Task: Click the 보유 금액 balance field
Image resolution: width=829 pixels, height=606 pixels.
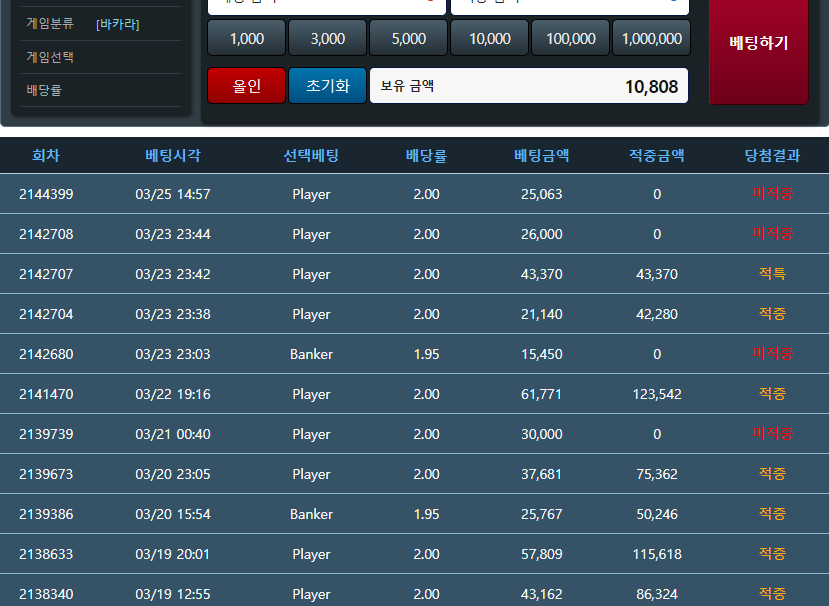Action: (529, 86)
